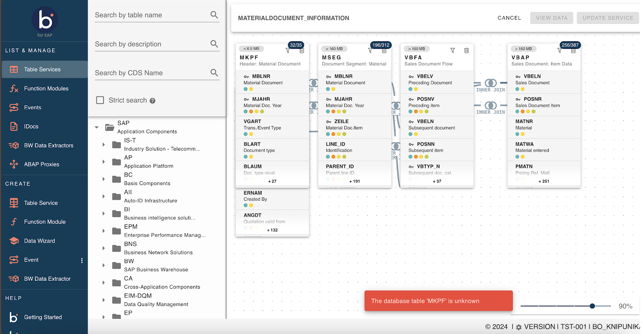The image size is (644, 334).
Task: Click the inner join icon beside VBELV
Action: pos(490,83)
